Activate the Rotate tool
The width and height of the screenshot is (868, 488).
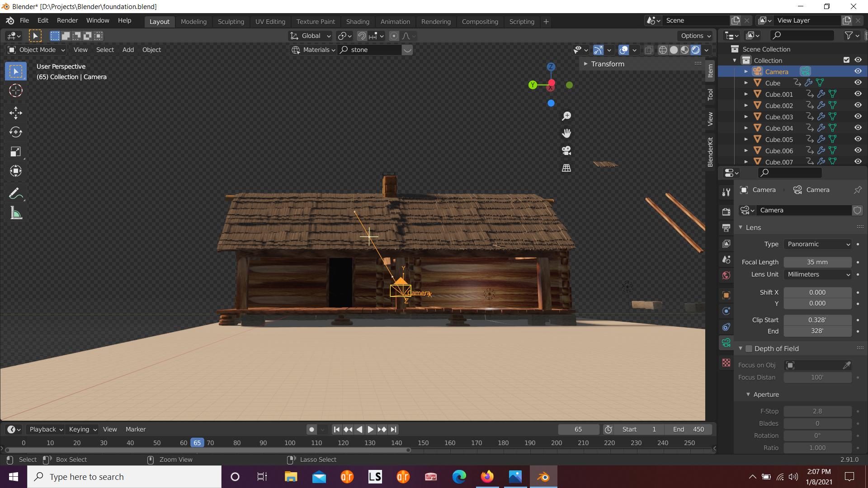coord(16,132)
